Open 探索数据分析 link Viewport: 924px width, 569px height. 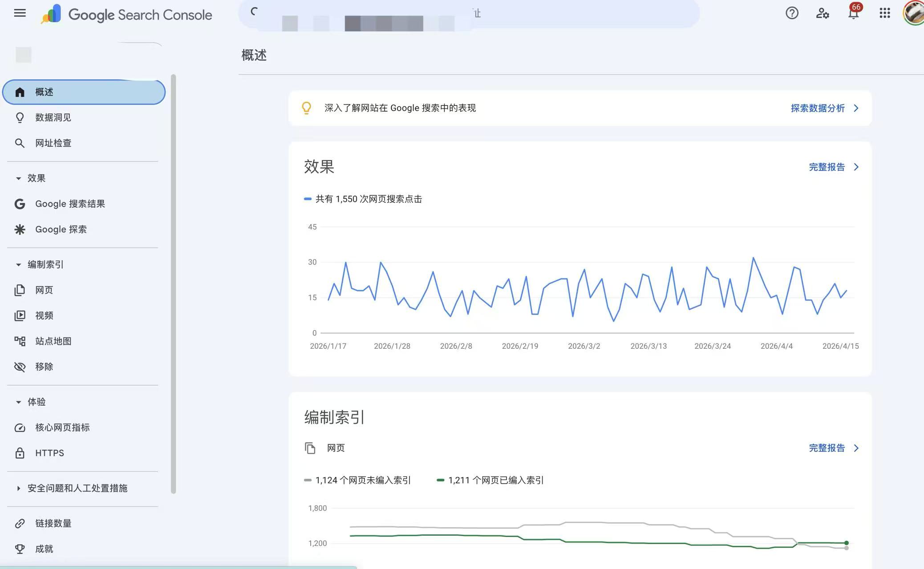(817, 108)
